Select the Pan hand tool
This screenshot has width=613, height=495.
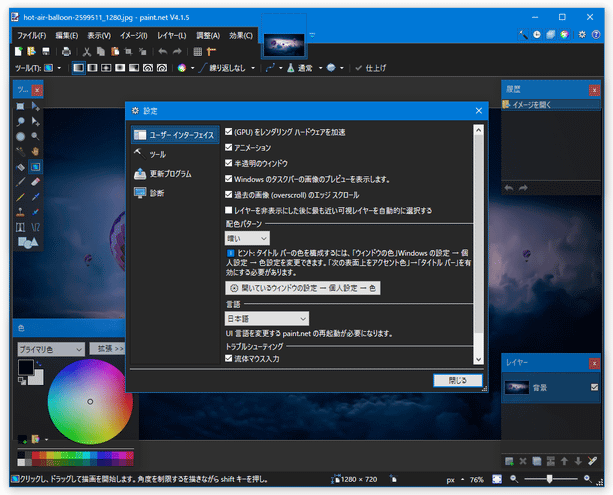[35, 151]
